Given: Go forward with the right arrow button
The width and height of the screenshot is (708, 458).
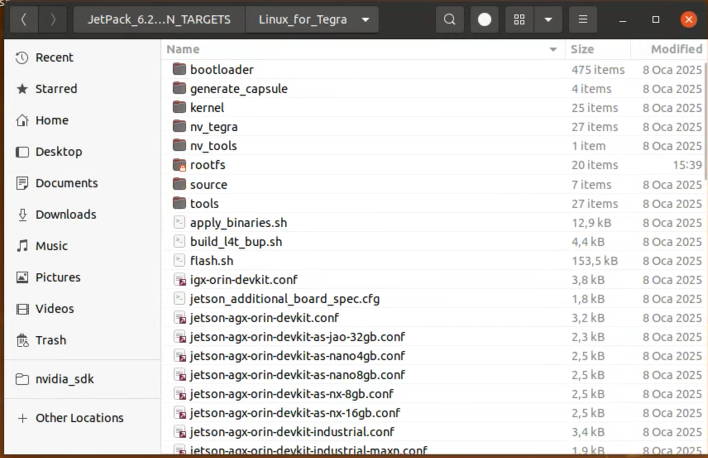Looking at the screenshot, I should pos(52,19).
